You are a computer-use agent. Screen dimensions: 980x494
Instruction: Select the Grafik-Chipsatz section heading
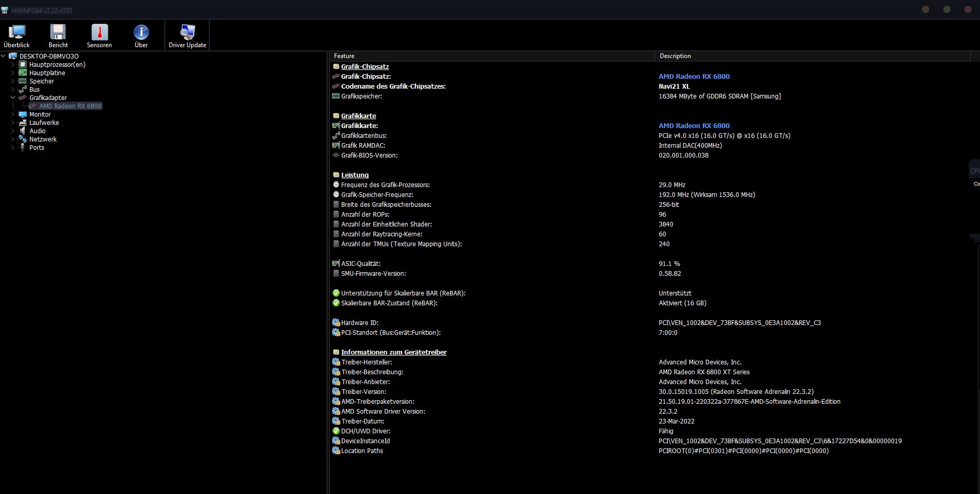pyautogui.click(x=365, y=67)
